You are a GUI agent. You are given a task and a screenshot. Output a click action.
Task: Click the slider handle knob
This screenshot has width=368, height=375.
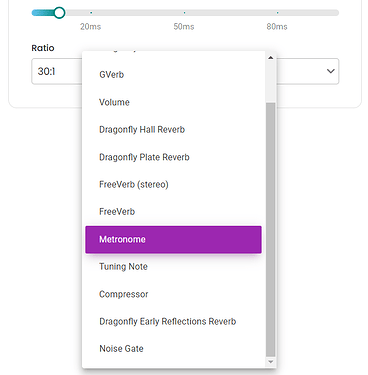point(59,13)
